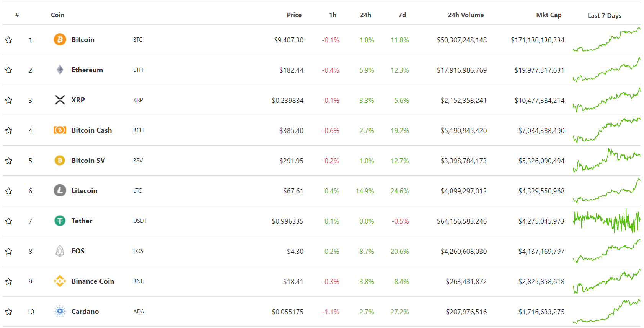View Ethereum's 7-day sparkline chart
The image size is (644, 328).
(x=607, y=70)
